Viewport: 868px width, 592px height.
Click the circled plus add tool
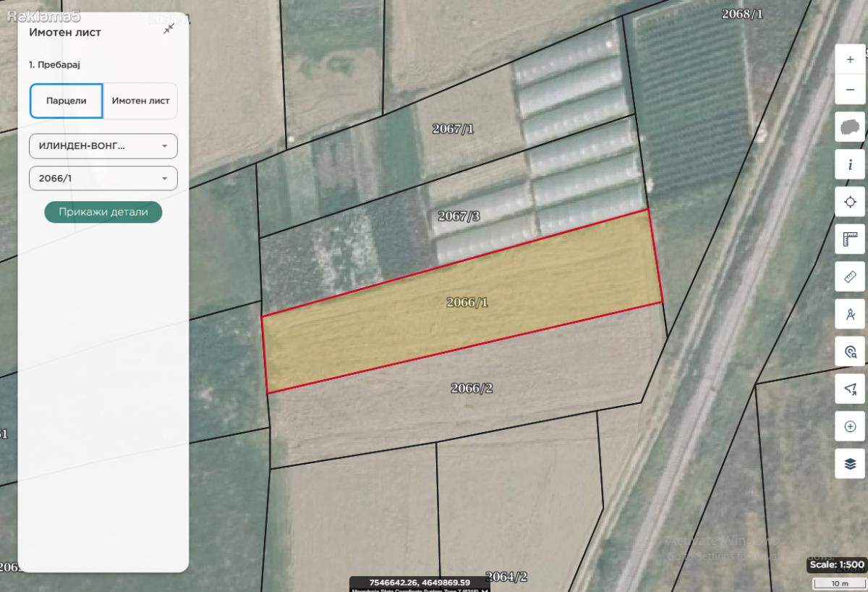click(850, 426)
